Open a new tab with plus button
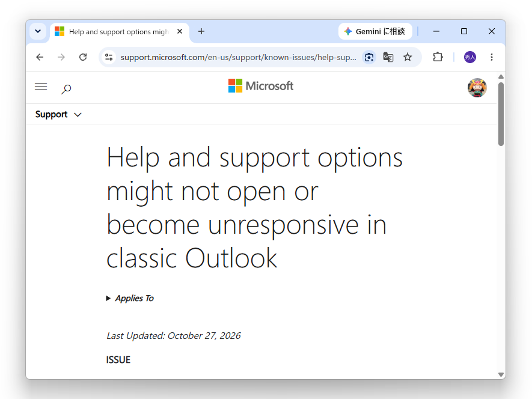Viewport: 532px width, 399px height. coord(201,32)
